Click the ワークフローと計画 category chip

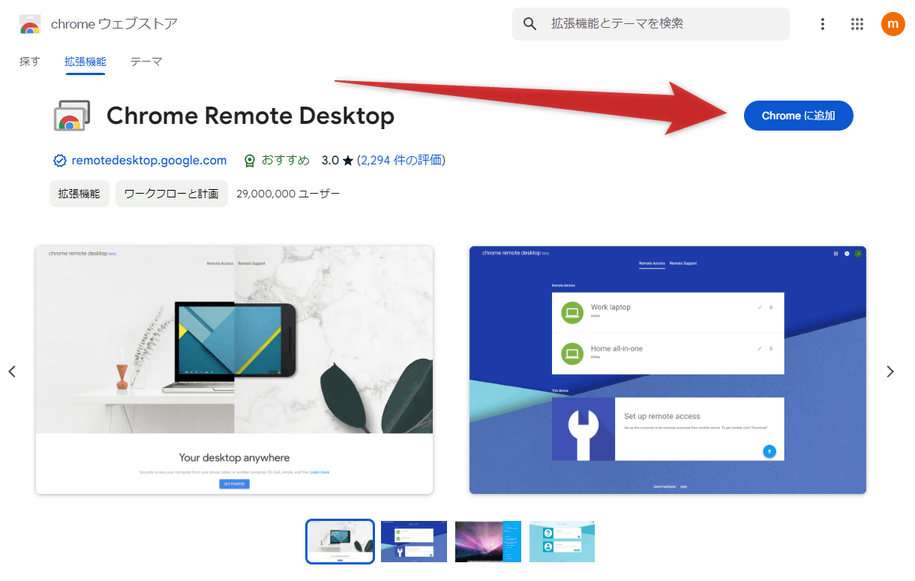[x=172, y=194]
